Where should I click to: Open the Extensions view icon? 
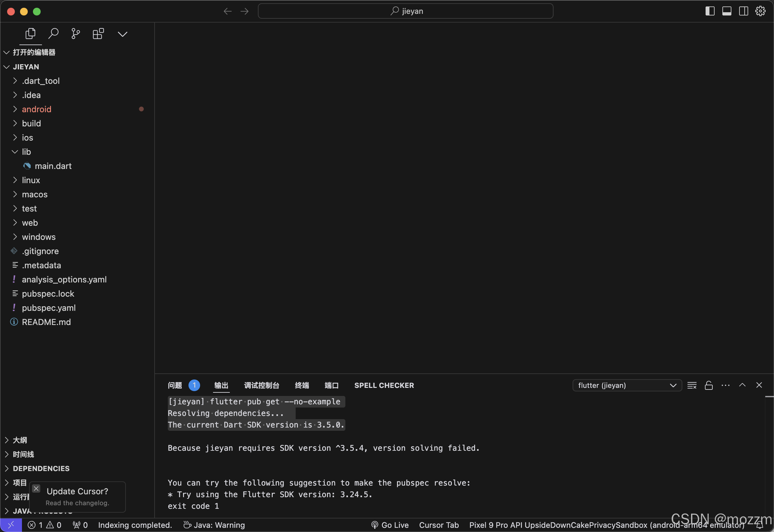pos(98,34)
